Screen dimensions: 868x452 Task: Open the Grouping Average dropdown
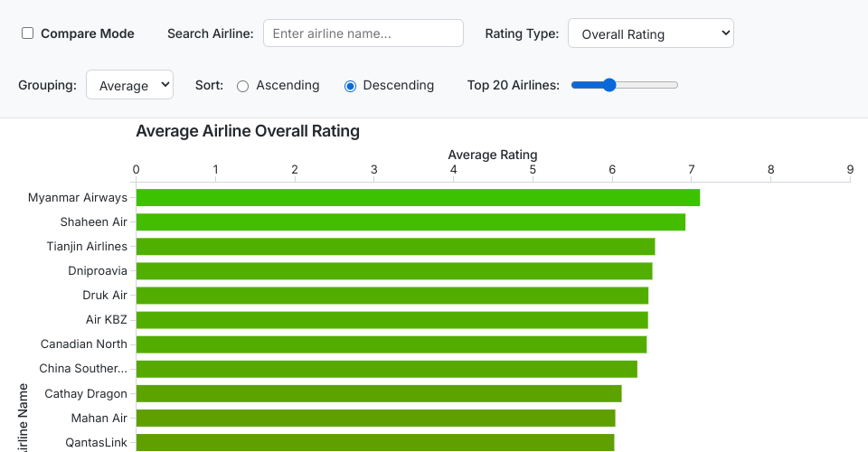point(129,85)
